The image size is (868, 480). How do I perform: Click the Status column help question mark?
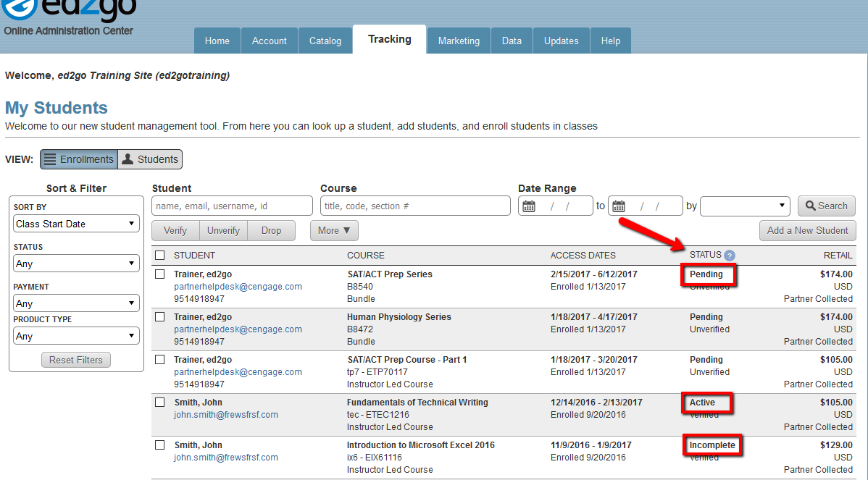click(x=729, y=255)
